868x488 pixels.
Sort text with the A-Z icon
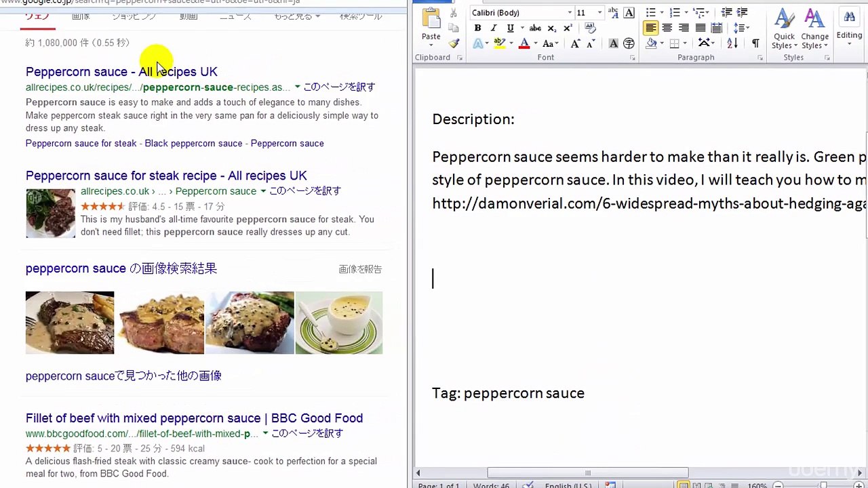pyautogui.click(x=732, y=43)
